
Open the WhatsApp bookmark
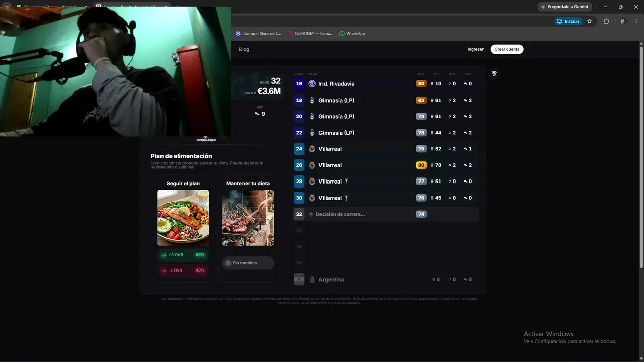tap(352, 34)
